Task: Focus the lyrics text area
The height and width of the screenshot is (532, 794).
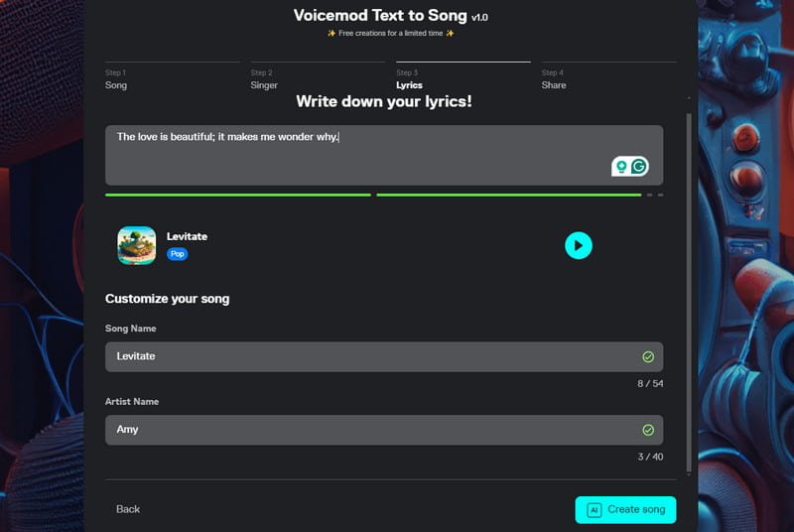Action: 357,155
